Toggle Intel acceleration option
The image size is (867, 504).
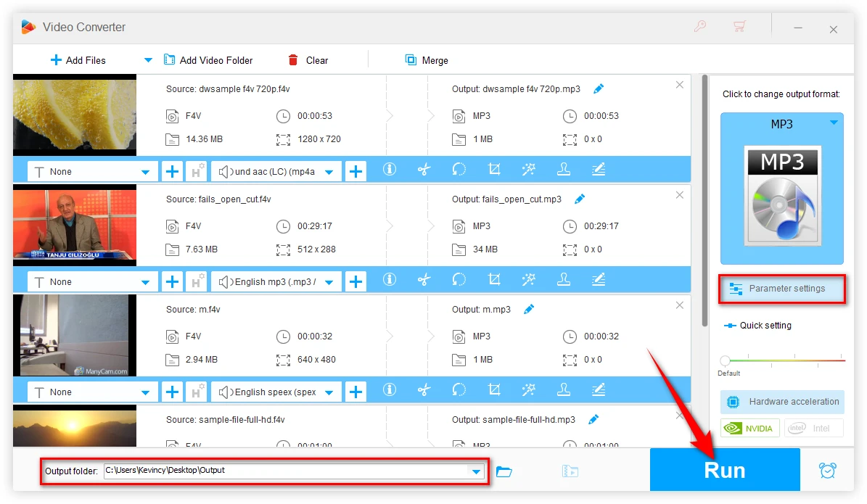click(x=813, y=429)
